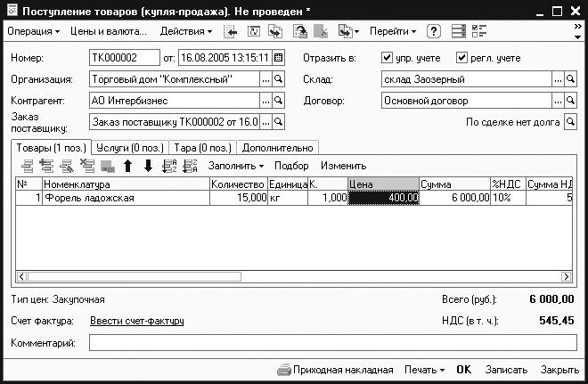Screen dimensions: 588x384
Task: Click the add row icon in table toolbar
Action: tap(27, 166)
